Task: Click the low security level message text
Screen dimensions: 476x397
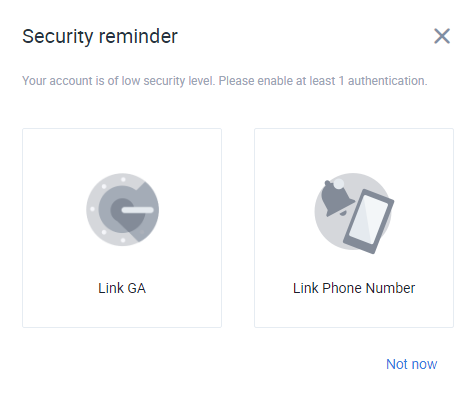Action: click(225, 81)
